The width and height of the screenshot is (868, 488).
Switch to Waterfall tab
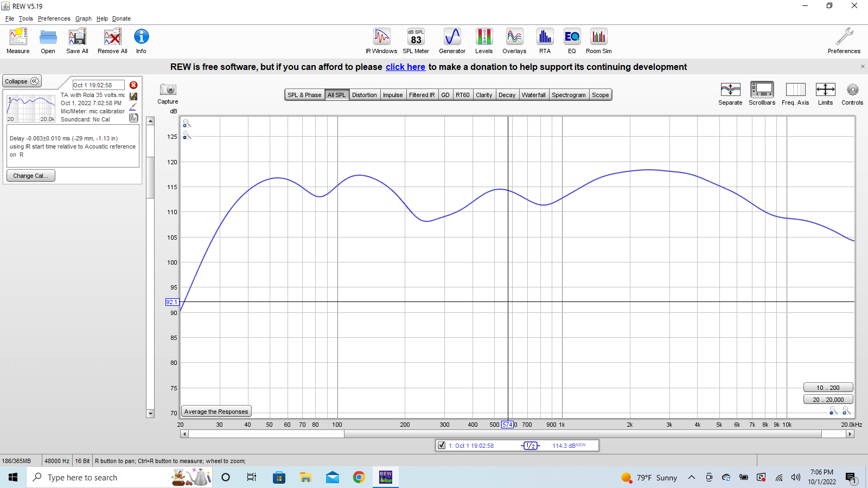(x=534, y=95)
